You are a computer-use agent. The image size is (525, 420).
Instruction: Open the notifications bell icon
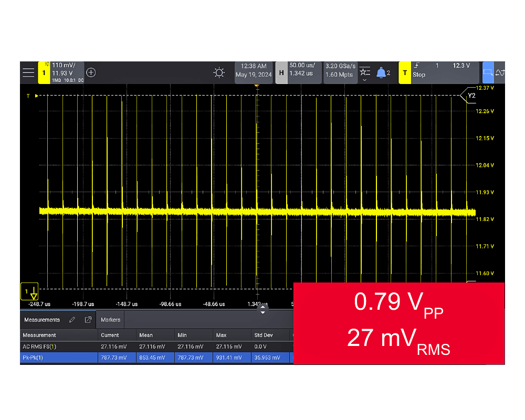[382, 72]
